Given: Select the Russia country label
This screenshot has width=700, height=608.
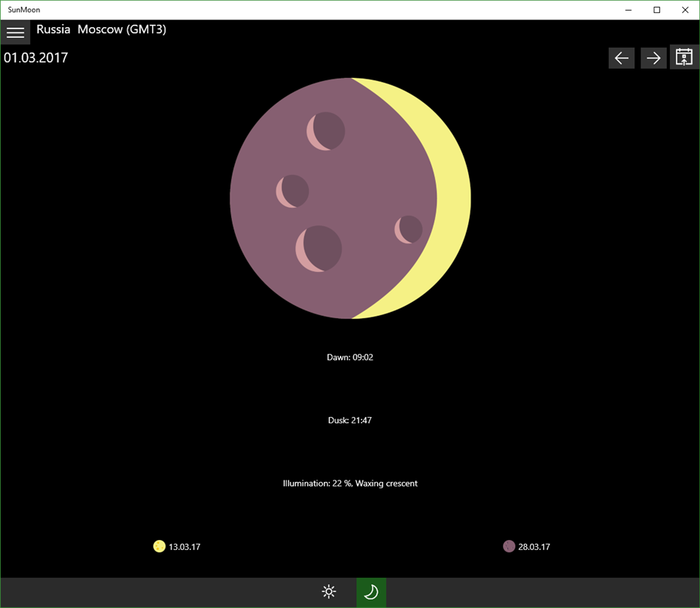Looking at the screenshot, I should click(x=53, y=29).
